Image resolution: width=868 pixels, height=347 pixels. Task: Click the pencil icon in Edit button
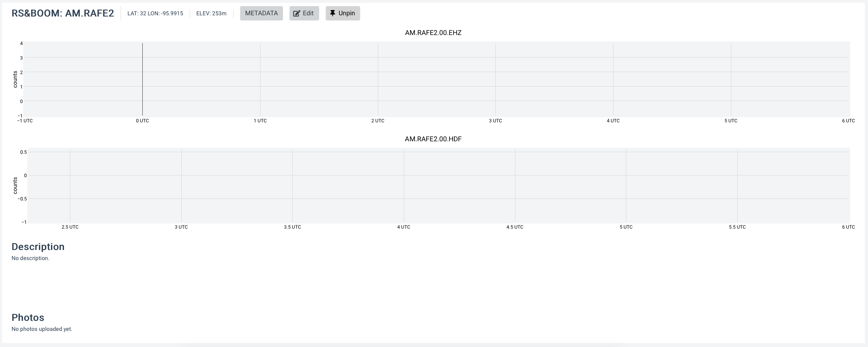(x=297, y=13)
